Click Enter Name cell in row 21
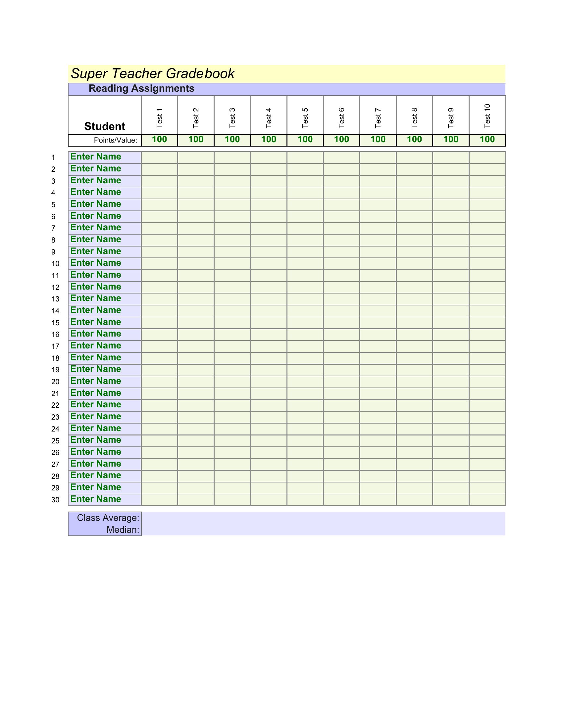563x728 pixels. pos(105,393)
